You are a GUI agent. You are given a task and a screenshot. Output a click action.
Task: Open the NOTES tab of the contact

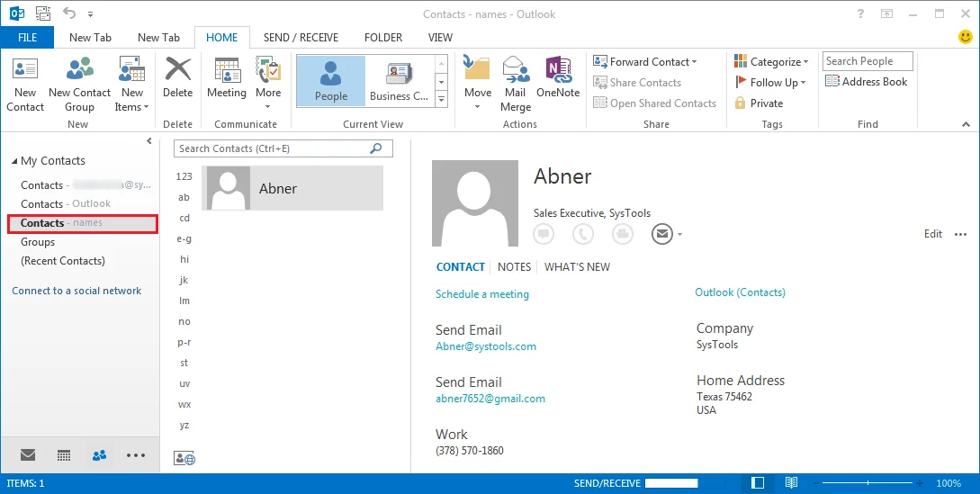515,267
